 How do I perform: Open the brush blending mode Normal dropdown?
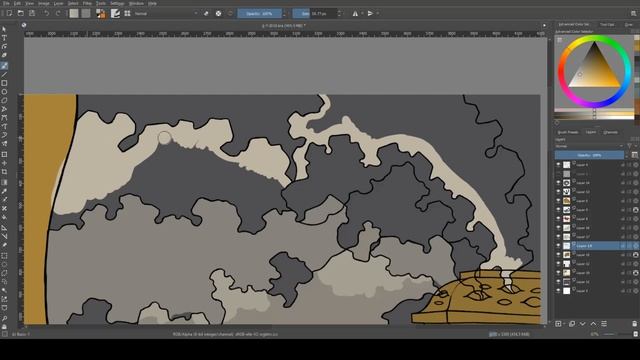coord(166,13)
